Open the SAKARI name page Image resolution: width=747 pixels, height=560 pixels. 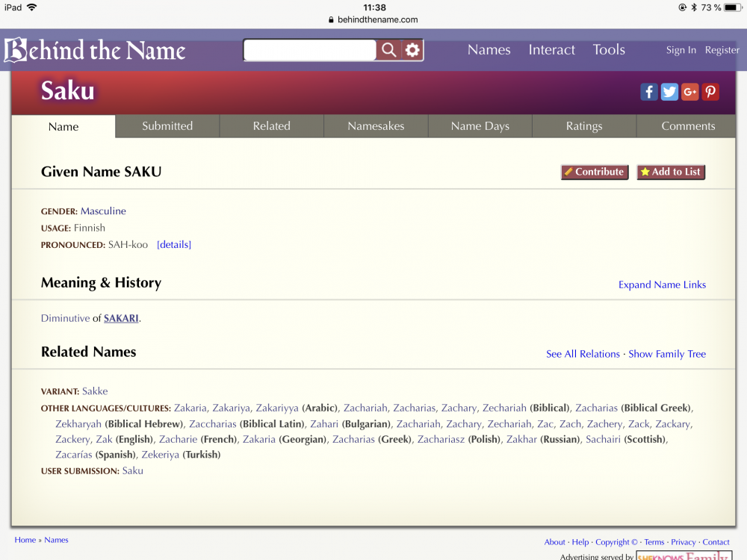click(x=121, y=318)
